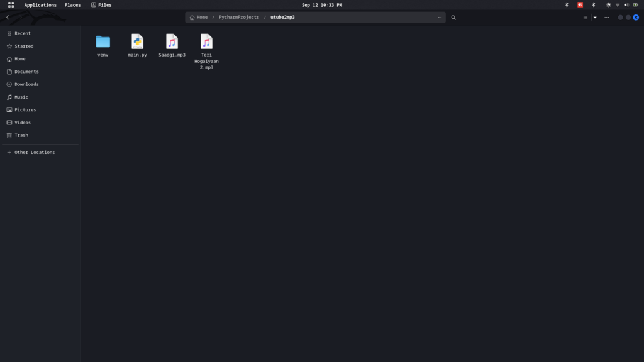Open Trash from the sidebar
This screenshot has width=644, height=362.
coord(40,135)
